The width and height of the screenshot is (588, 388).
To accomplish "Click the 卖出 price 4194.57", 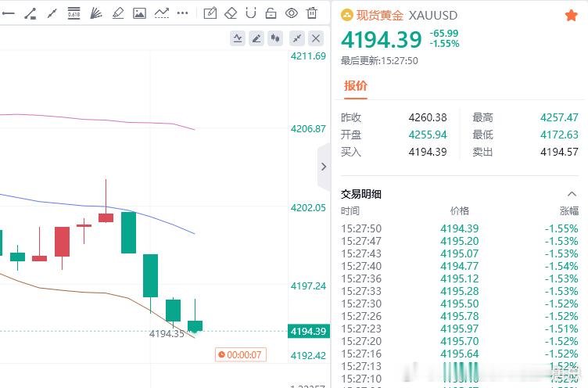I will click(x=559, y=152).
